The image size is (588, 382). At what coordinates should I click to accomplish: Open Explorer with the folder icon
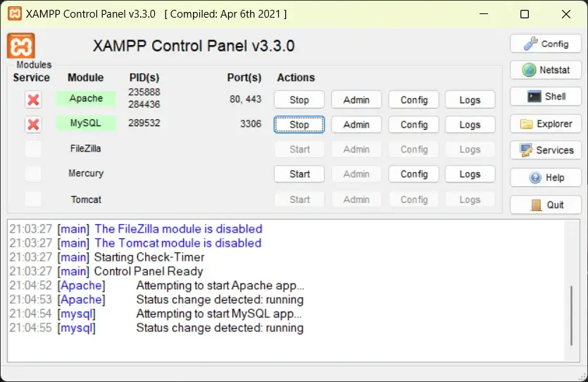click(546, 124)
